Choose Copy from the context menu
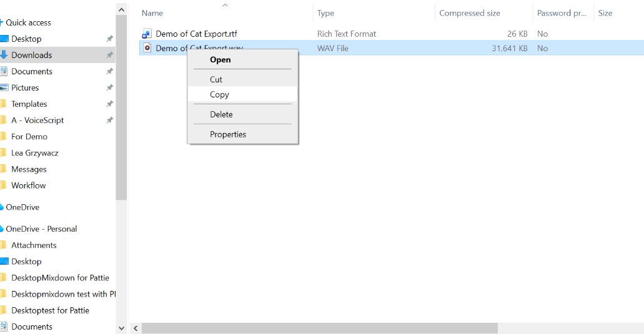The width and height of the screenshot is (644, 334). tap(219, 95)
